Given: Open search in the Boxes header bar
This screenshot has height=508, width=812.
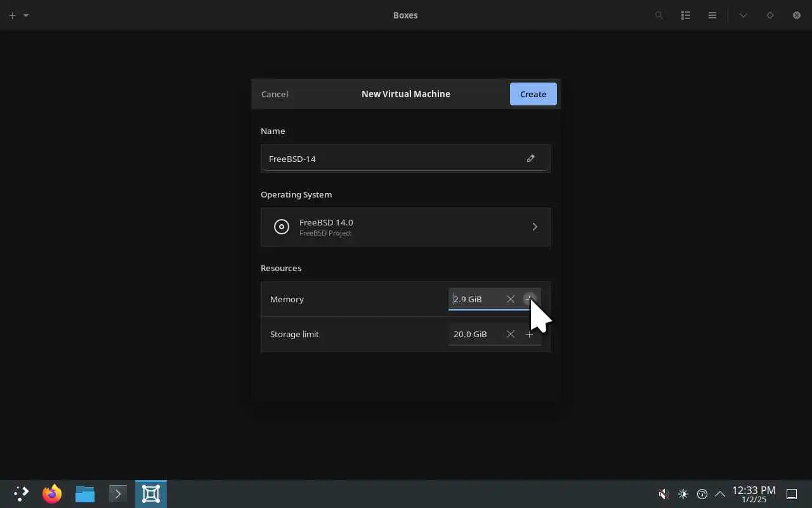Looking at the screenshot, I should (x=659, y=15).
